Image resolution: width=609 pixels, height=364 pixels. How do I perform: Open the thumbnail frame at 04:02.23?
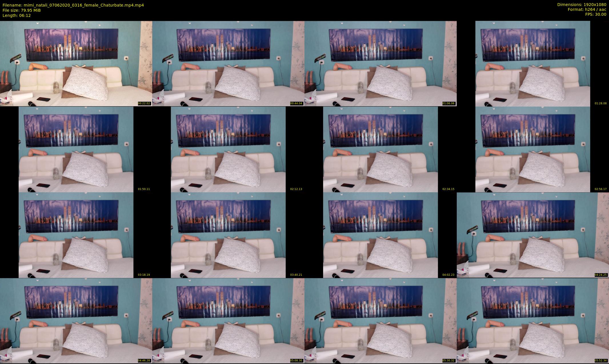380,235
